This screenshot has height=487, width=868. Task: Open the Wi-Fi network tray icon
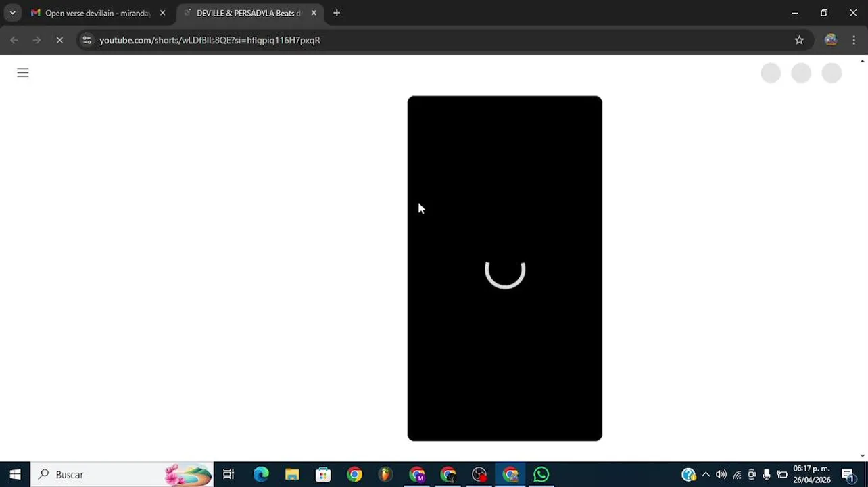click(x=737, y=475)
